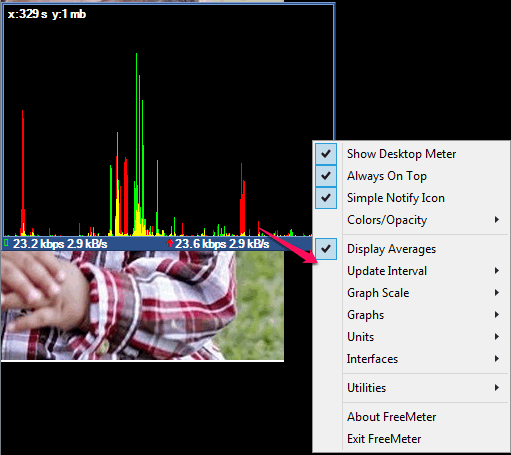
Task: Expand the Graphs submenu arrow
Action: point(497,315)
